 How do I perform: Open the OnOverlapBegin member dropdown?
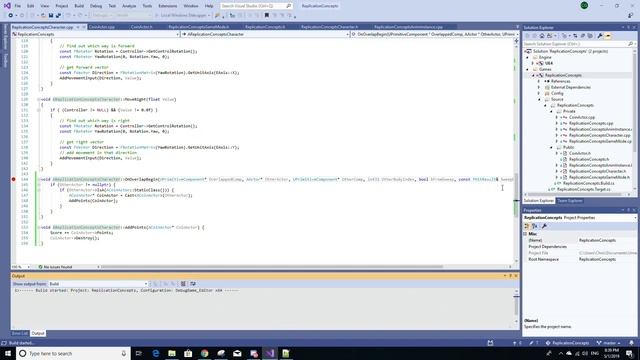coord(434,34)
